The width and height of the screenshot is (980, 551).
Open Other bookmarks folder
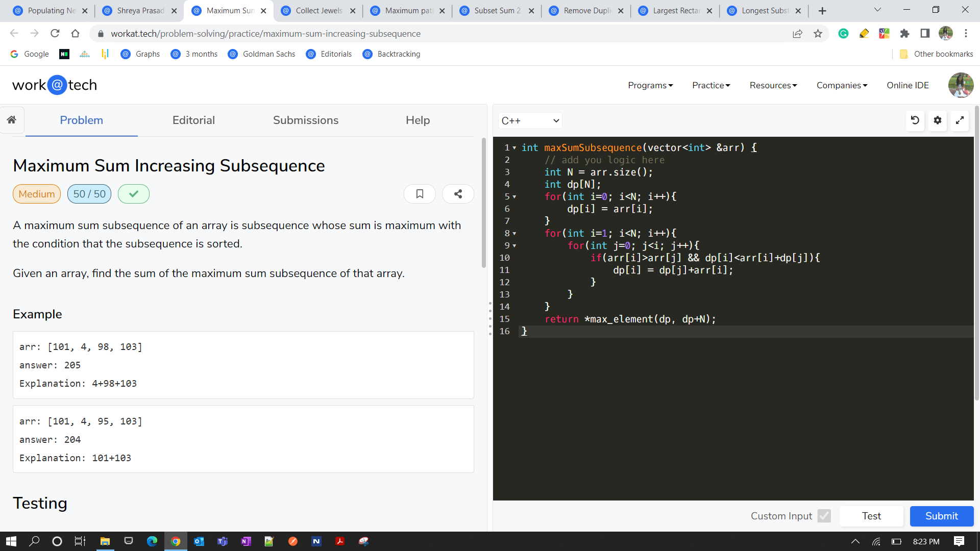pyautogui.click(x=936, y=54)
